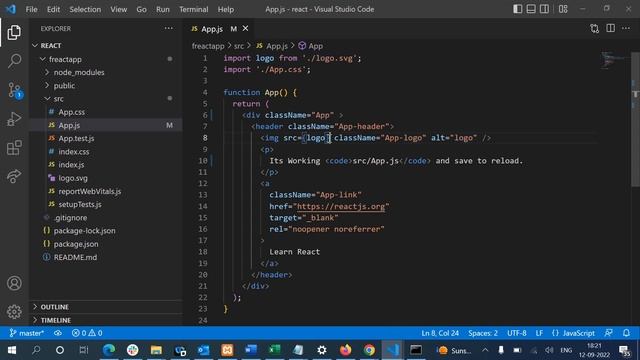Select App.js in the explorer tree
The height and width of the screenshot is (360, 640).
tap(106, 125)
